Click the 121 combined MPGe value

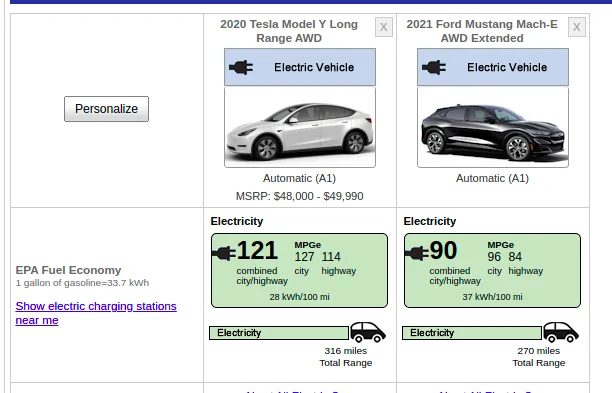coord(257,250)
